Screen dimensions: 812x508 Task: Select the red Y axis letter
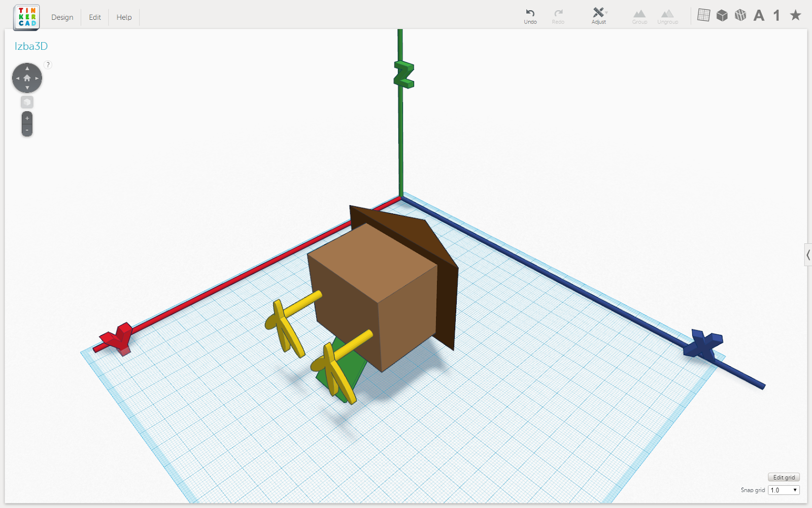click(x=118, y=339)
